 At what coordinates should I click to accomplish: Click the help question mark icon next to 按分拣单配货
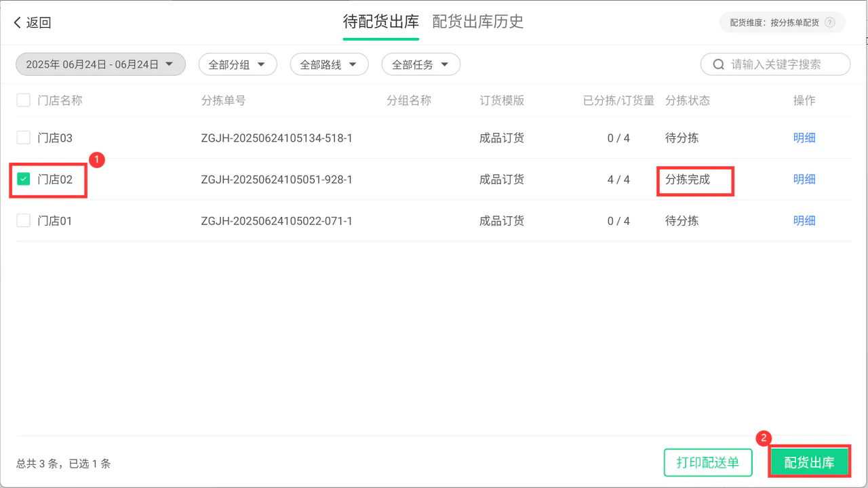[x=830, y=22]
